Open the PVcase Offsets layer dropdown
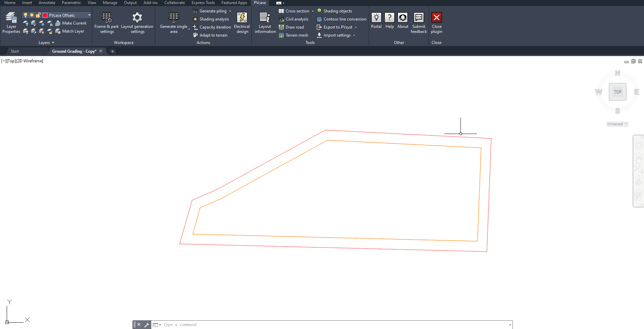Viewport: 644px width, 329px height. [x=89, y=15]
